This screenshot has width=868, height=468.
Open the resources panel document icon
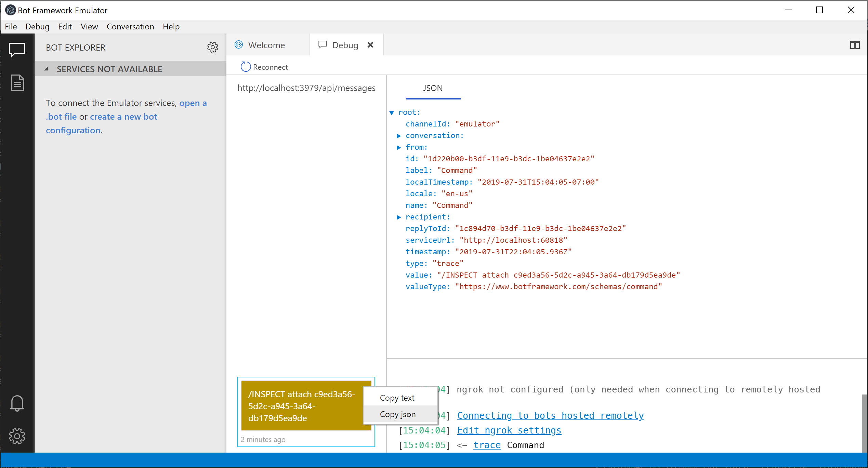click(17, 82)
